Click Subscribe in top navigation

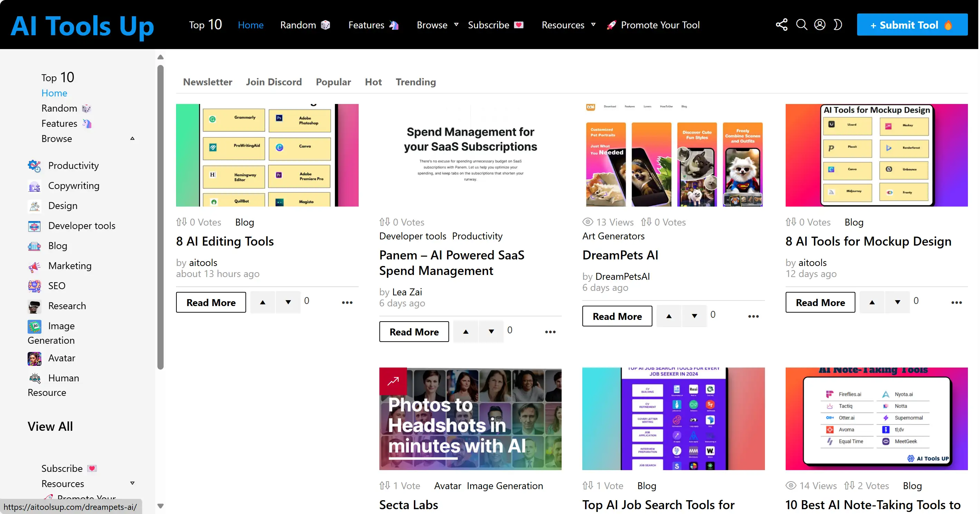pyautogui.click(x=496, y=25)
